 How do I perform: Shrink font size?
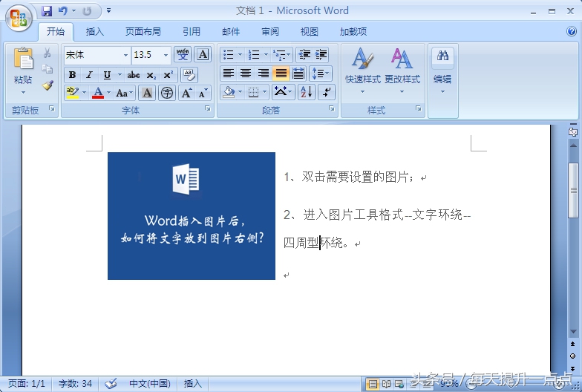click(x=203, y=93)
